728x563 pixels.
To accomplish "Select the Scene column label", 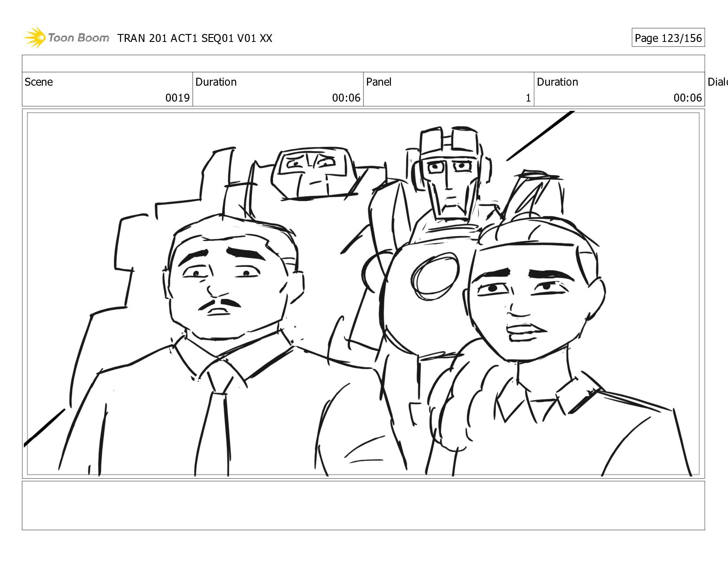I will 39,82.
